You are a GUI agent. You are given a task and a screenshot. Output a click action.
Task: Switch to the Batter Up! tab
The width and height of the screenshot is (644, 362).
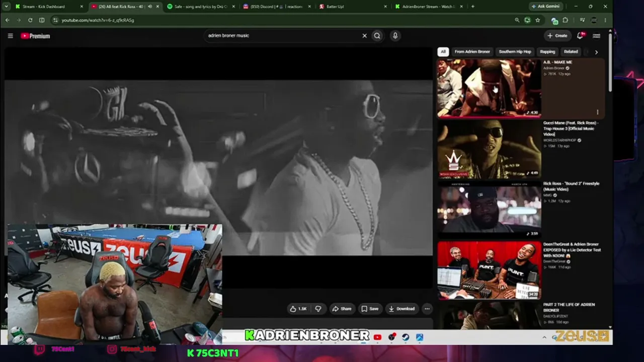(352, 7)
